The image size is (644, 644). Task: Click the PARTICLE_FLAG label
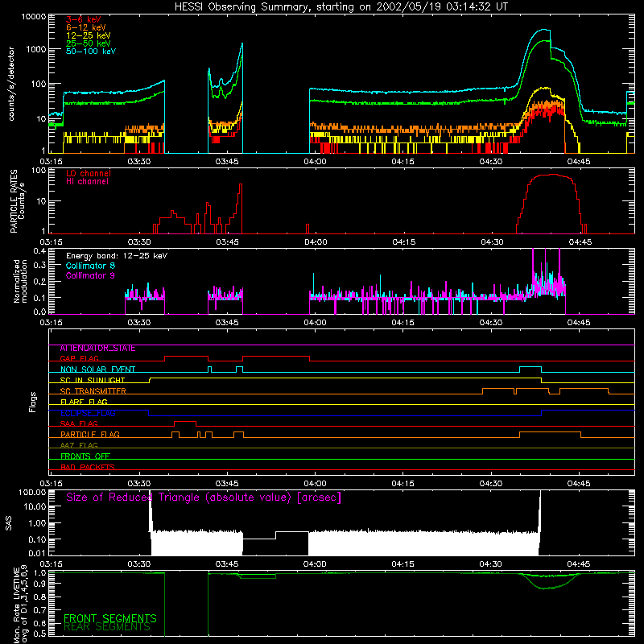click(90, 435)
